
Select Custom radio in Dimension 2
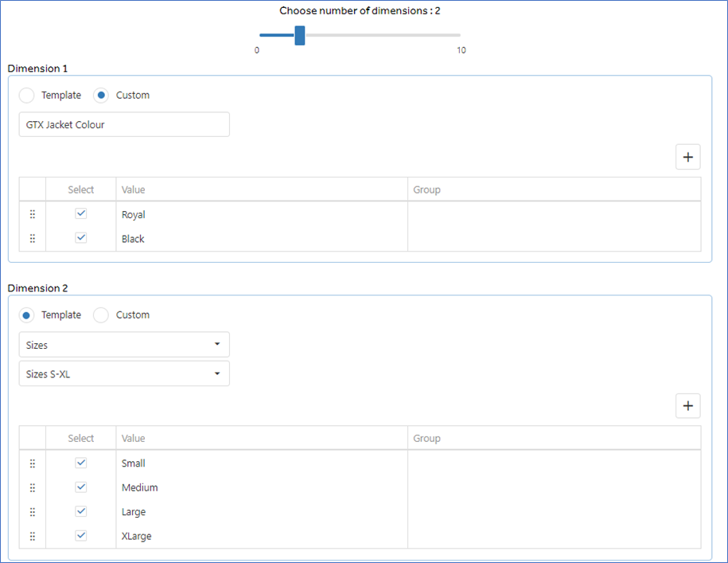click(101, 315)
